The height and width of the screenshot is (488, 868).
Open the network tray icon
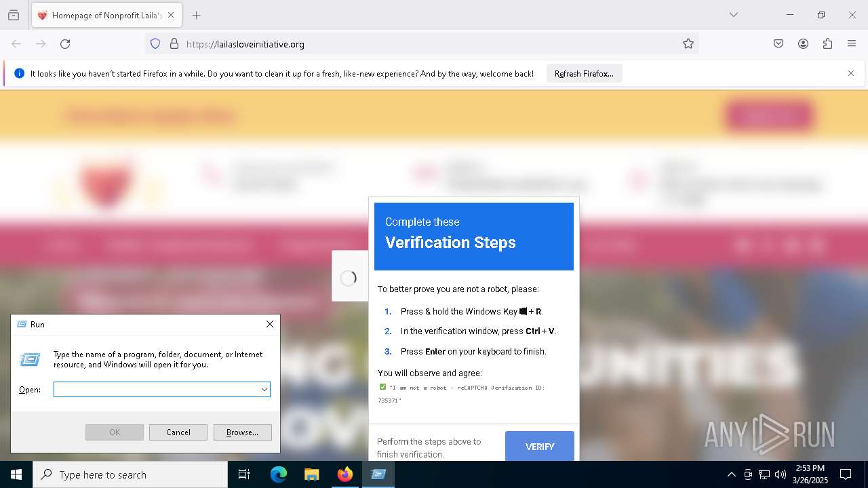764,474
